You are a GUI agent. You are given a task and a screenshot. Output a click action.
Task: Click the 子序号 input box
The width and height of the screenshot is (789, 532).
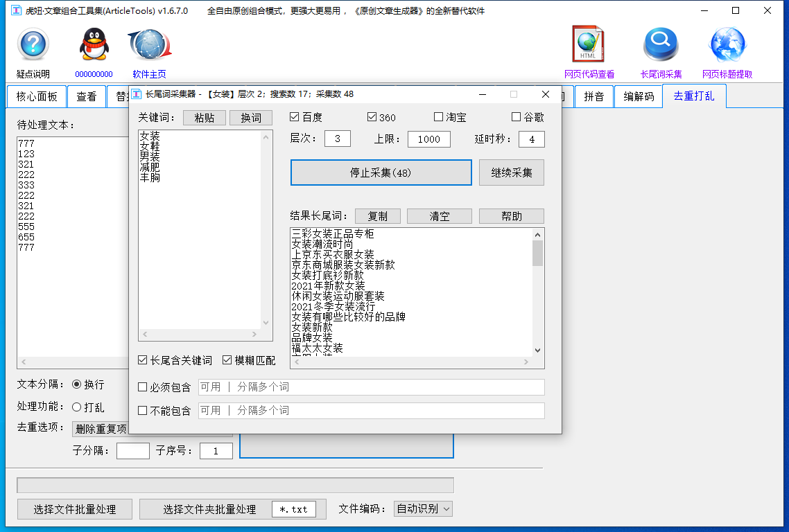216,450
